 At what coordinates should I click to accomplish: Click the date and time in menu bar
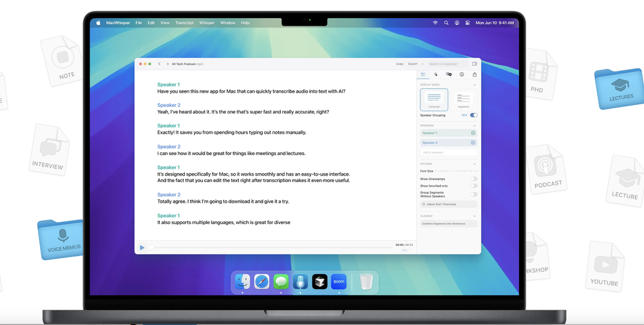(495, 23)
